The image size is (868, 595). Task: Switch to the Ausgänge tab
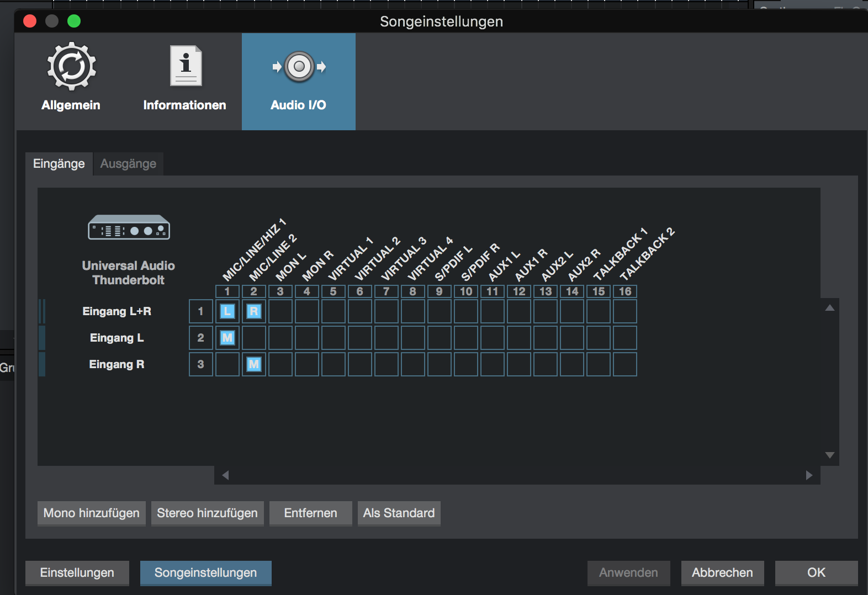[128, 164]
